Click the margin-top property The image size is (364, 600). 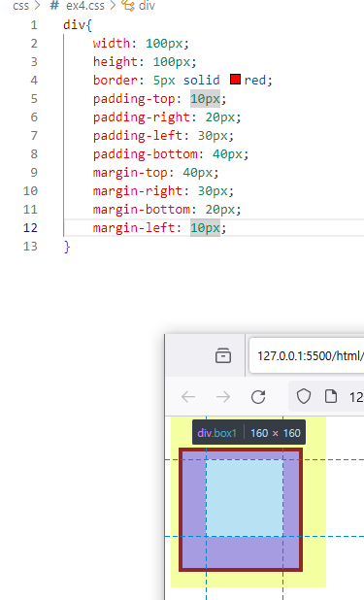tap(130, 173)
